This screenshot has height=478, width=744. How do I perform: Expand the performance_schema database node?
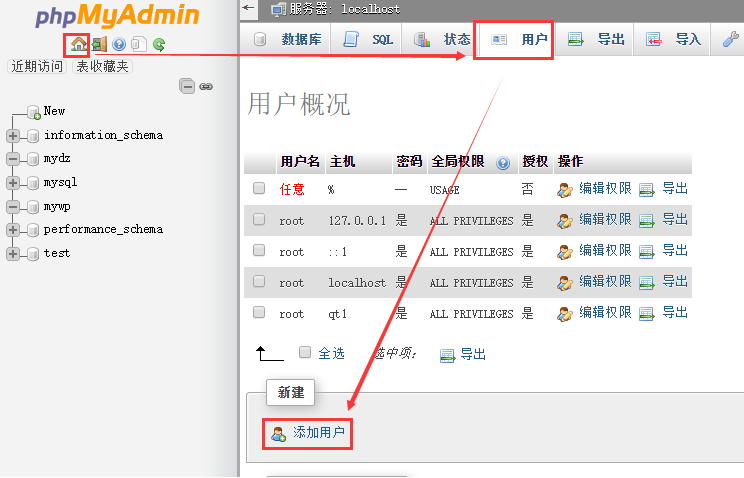(x=13, y=230)
